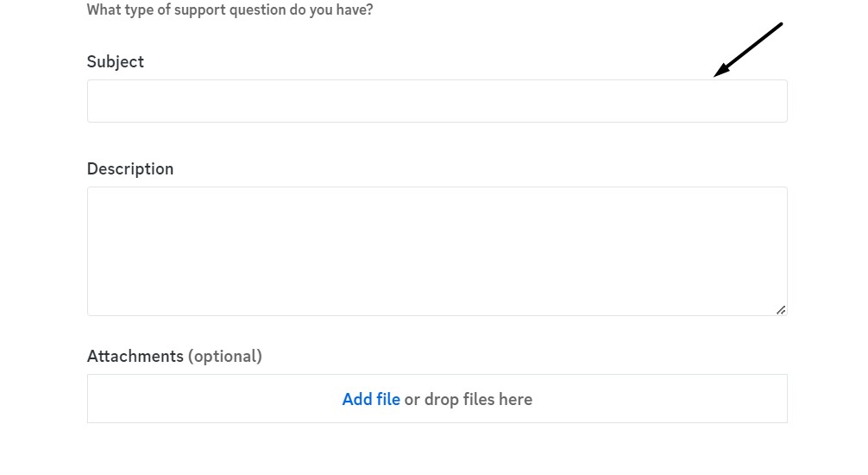Click the right end of Subject field
868x475 pixels.
coord(777,101)
